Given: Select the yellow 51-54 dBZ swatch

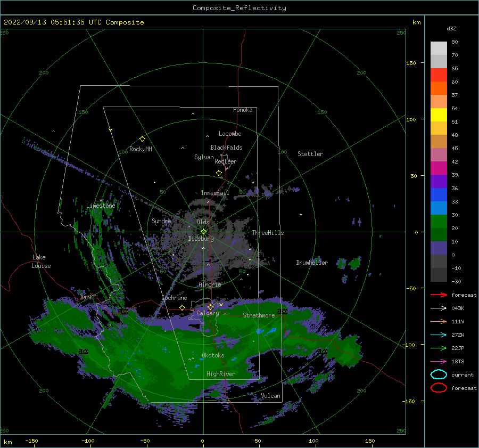Looking at the screenshot, I should pos(439,115).
